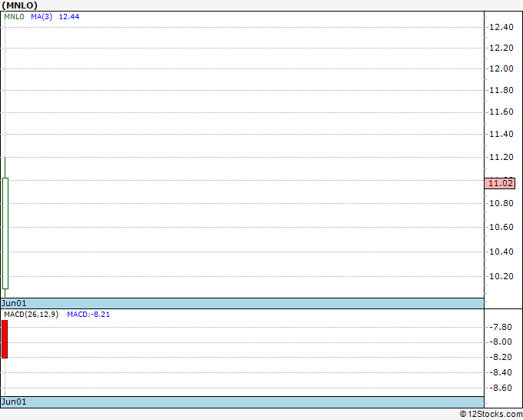Click the 12.20 price axis label

[x=501, y=48]
